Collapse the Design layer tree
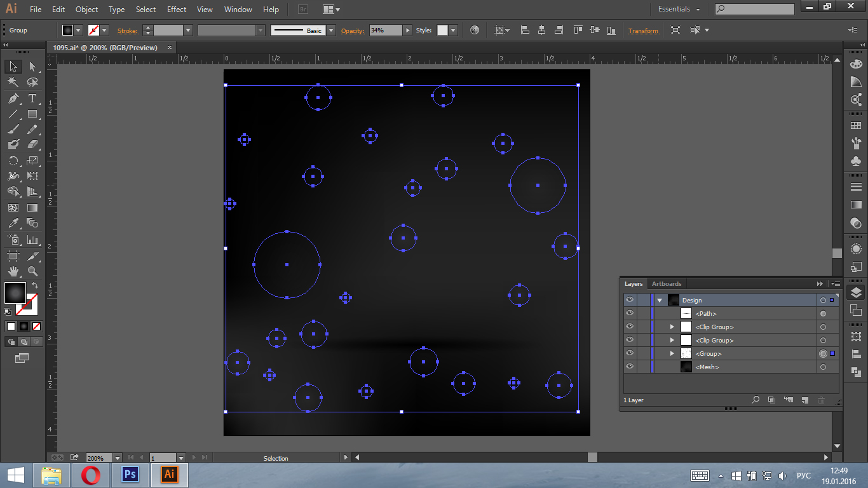Viewport: 868px width, 488px height. (660, 300)
